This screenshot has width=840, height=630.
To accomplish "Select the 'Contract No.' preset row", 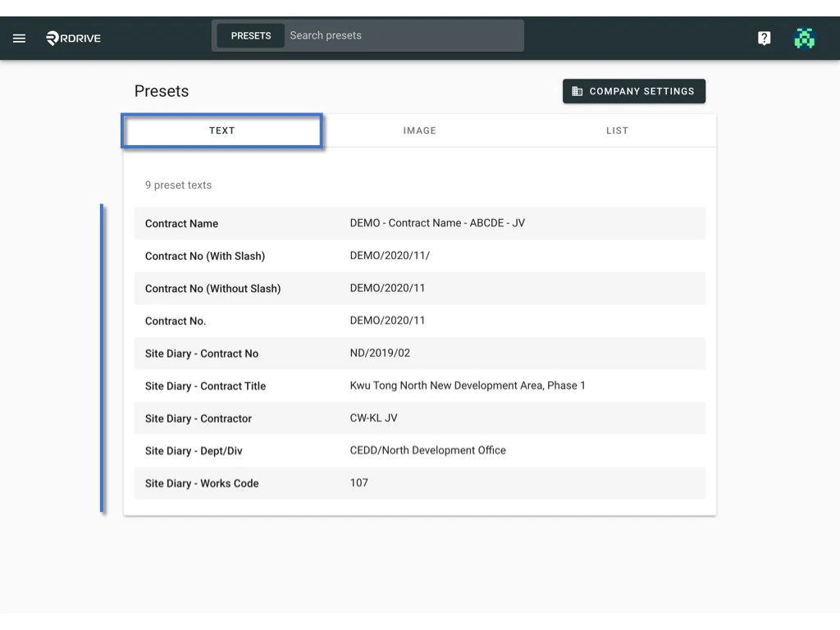I will click(419, 321).
